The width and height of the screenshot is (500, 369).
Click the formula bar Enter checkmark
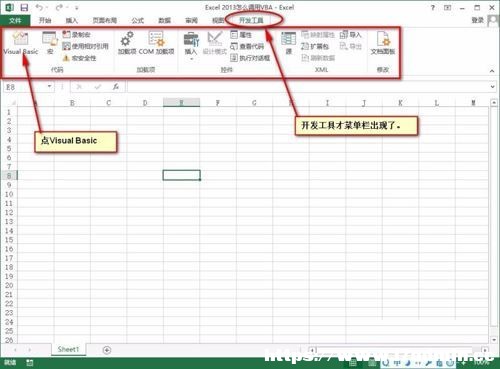click(97, 87)
